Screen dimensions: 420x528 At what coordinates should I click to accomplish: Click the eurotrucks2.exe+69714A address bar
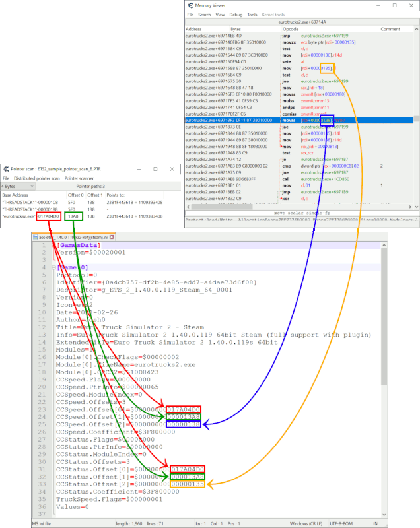[x=302, y=22]
